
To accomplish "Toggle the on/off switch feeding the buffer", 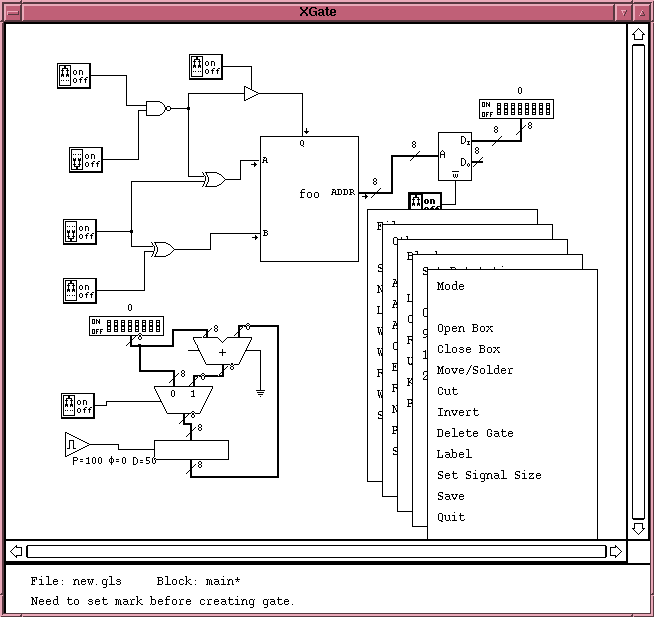I will [205, 67].
